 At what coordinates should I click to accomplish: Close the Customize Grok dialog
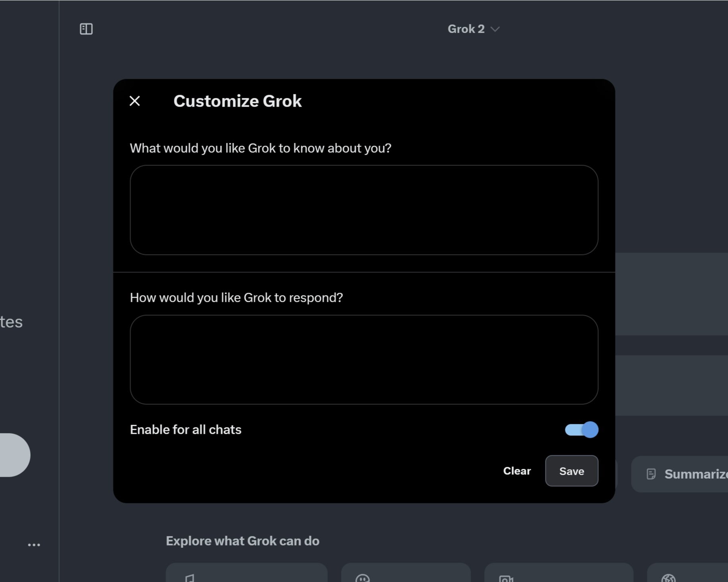pos(135,101)
